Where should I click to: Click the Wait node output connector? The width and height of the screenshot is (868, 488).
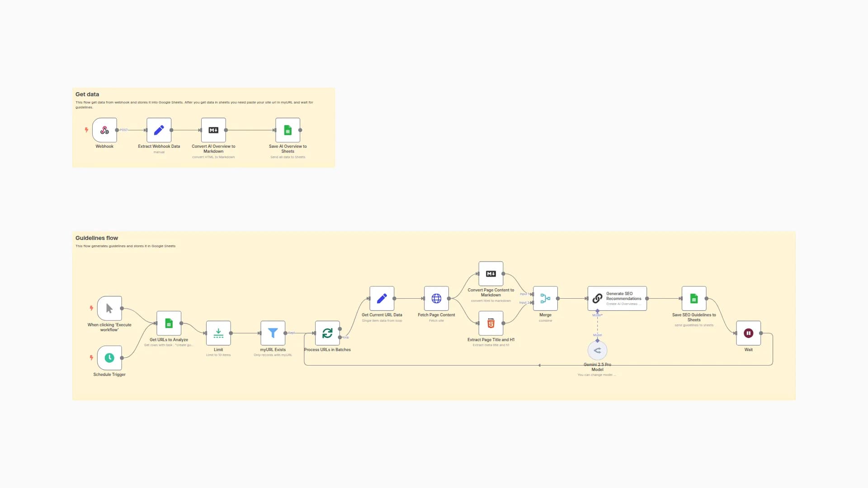pos(761,333)
